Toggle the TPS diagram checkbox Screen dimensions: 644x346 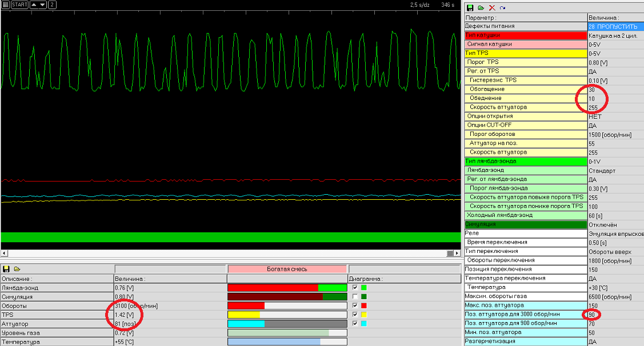[x=355, y=315]
